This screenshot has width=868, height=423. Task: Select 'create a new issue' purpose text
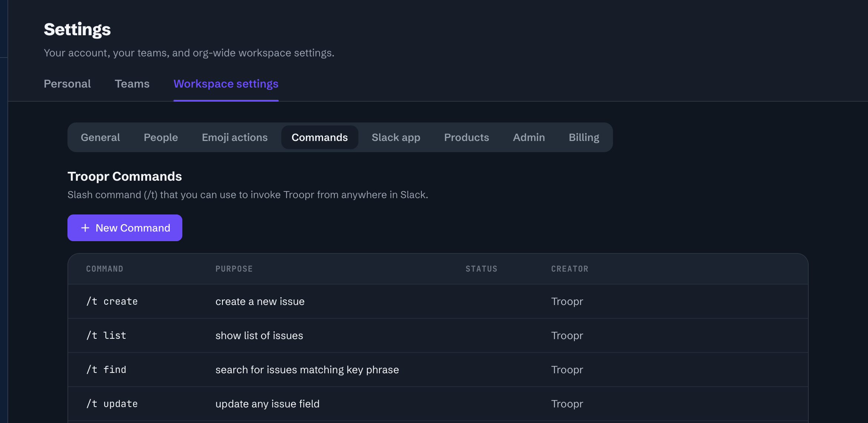260,301
